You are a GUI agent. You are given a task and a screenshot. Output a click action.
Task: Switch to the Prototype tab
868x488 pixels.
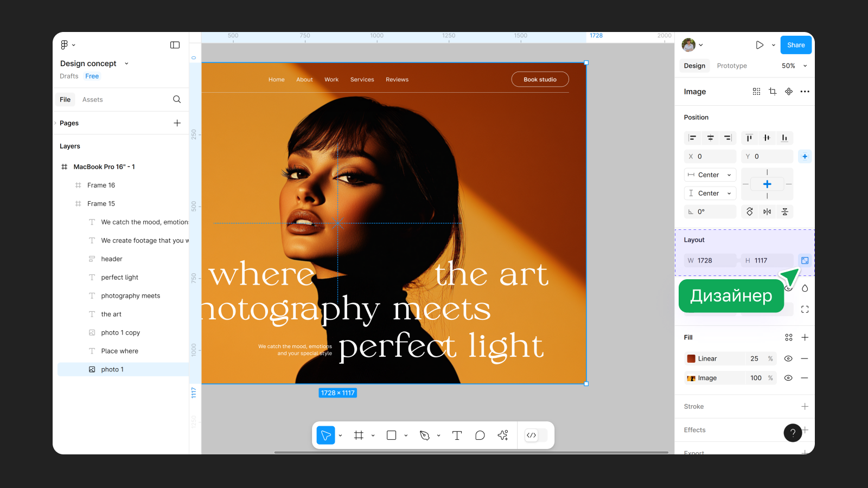click(731, 66)
